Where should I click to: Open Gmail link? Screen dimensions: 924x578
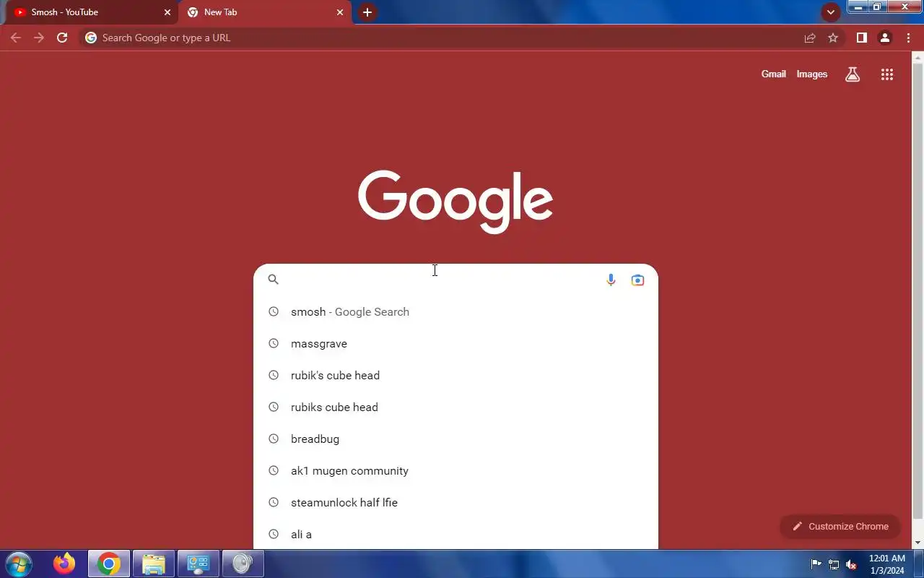773,74
